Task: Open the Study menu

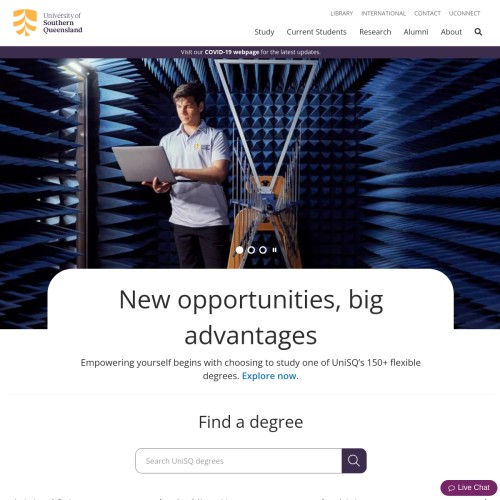Action: [264, 32]
